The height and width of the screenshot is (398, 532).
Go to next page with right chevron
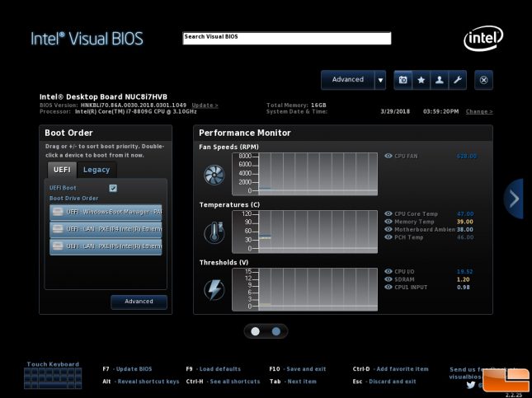[x=514, y=199]
